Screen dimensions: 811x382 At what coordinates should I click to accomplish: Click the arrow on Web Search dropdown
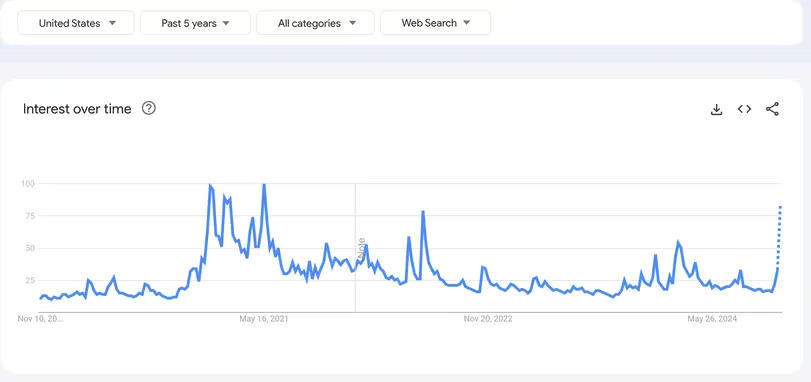tap(467, 23)
